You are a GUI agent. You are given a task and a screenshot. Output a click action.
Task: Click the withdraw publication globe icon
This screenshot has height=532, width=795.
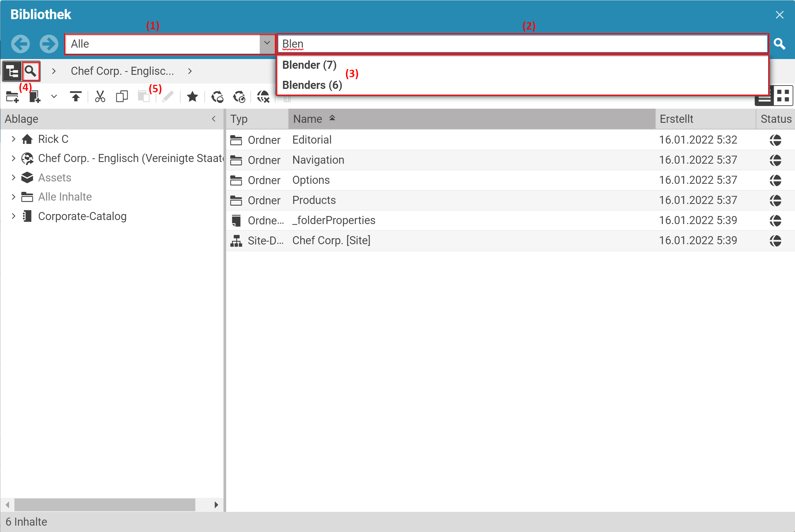click(x=263, y=97)
